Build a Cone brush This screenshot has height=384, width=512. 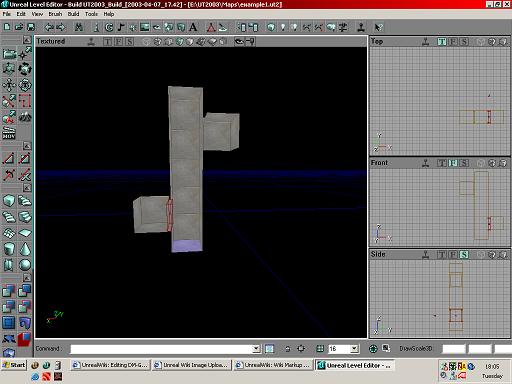pyautogui.click(x=25, y=249)
